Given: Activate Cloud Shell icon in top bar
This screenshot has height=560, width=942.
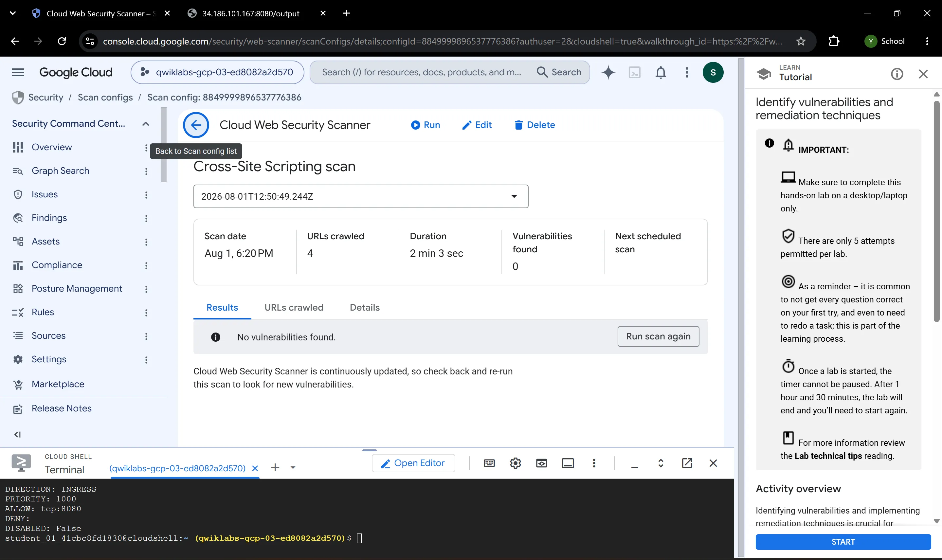Looking at the screenshot, I should [x=635, y=72].
